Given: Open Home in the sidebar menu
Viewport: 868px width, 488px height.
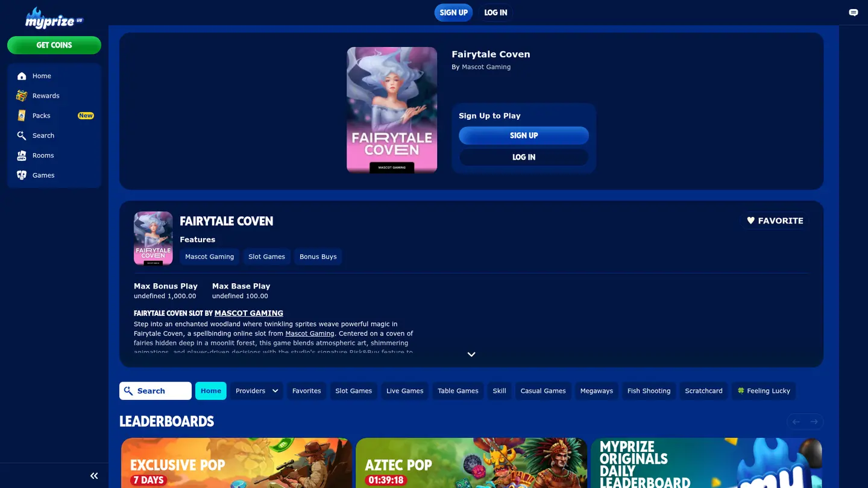Looking at the screenshot, I should [54, 76].
